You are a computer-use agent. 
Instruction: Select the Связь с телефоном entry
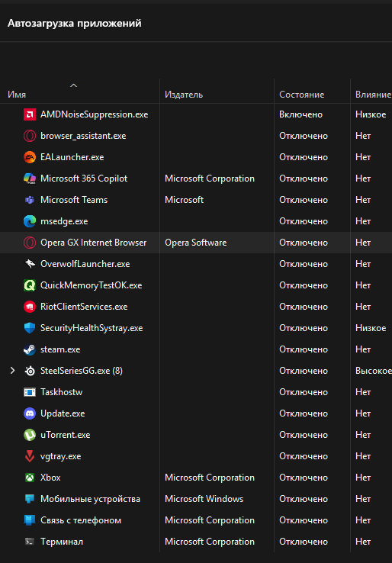coord(196,520)
